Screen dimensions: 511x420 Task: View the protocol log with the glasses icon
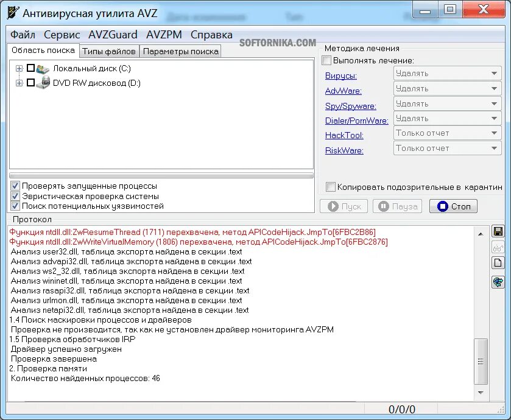[x=498, y=247]
